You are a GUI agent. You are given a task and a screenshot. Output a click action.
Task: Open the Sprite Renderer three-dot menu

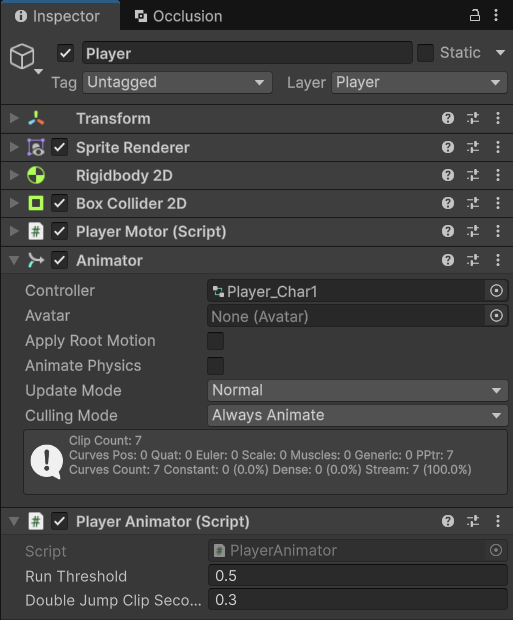(x=498, y=147)
